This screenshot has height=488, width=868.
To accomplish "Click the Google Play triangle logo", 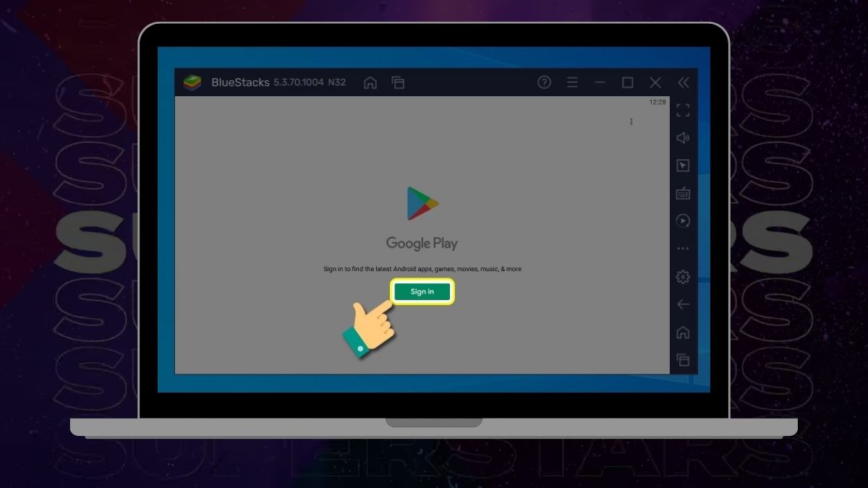I will click(422, 203).
